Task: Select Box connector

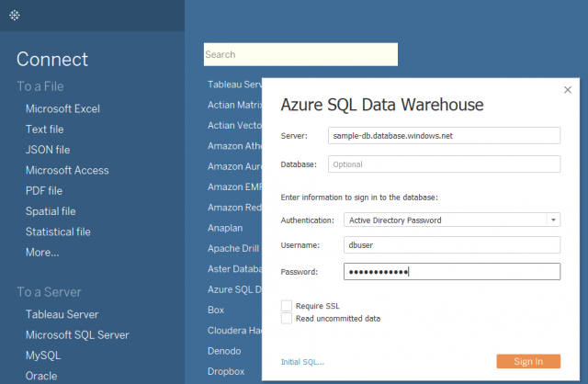Action: pyautogui.click(x=216, y=310)
